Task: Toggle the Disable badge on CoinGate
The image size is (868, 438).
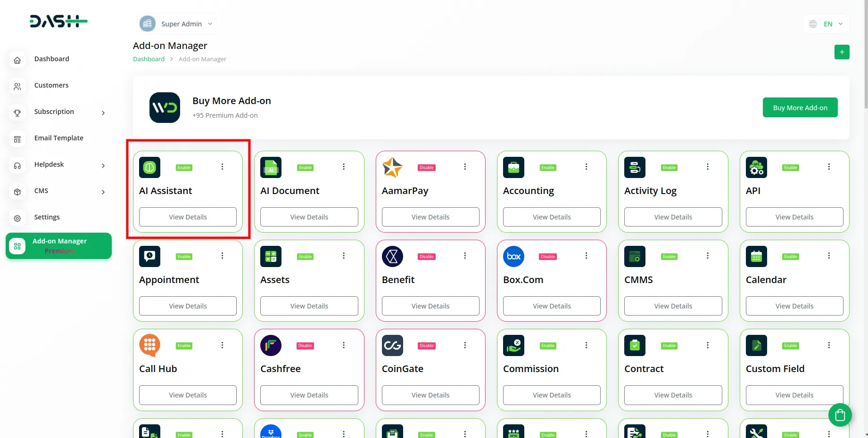Action: coord(426,346)
